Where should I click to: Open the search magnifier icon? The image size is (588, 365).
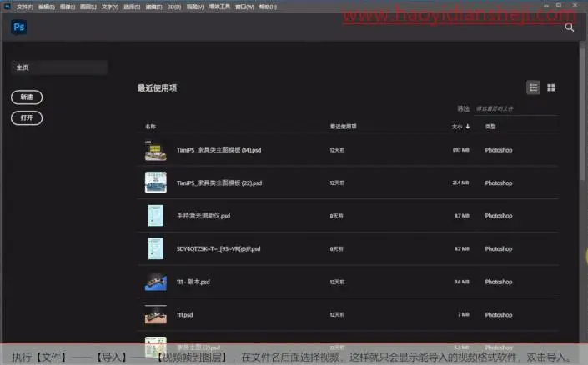click(x=570, y=27)
